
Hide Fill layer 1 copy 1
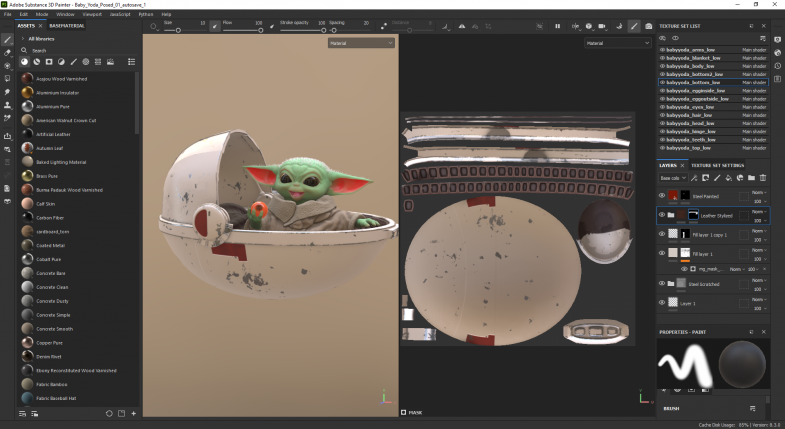coord(662,234)
